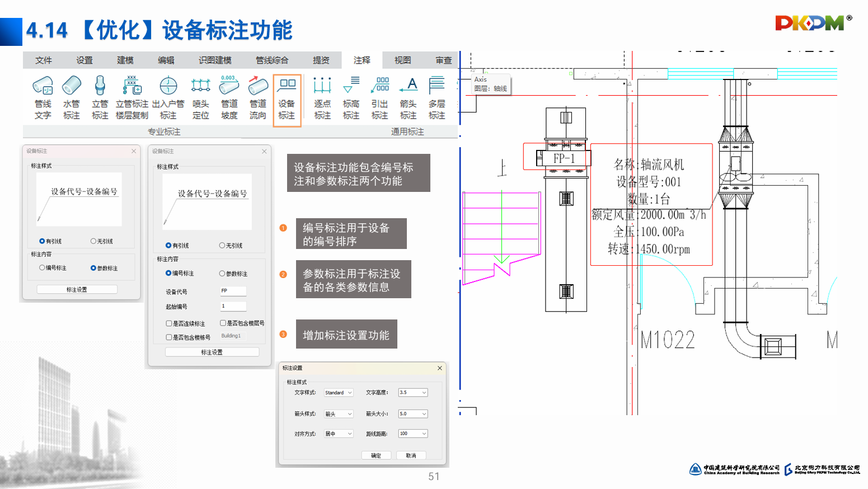Activate the 立管标注 tool
Image resolution: width=868 pixels, height=489 pixels.
click(100, 98)
